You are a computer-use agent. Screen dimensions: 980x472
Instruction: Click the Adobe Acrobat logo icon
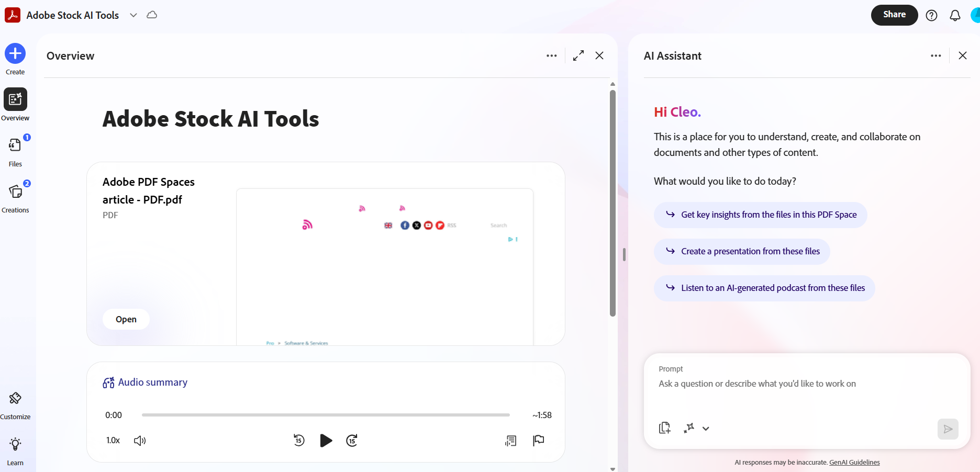13,15
